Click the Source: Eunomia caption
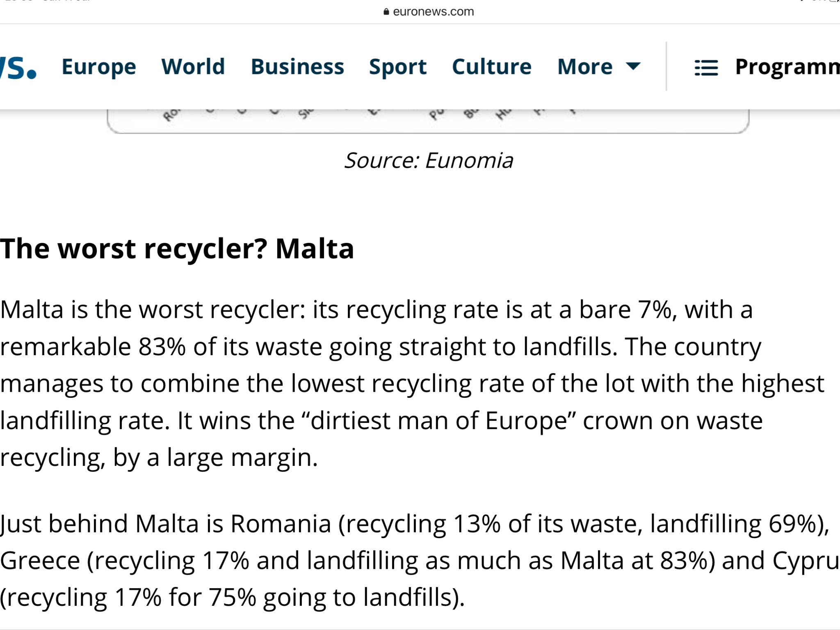 pos(429,160)
